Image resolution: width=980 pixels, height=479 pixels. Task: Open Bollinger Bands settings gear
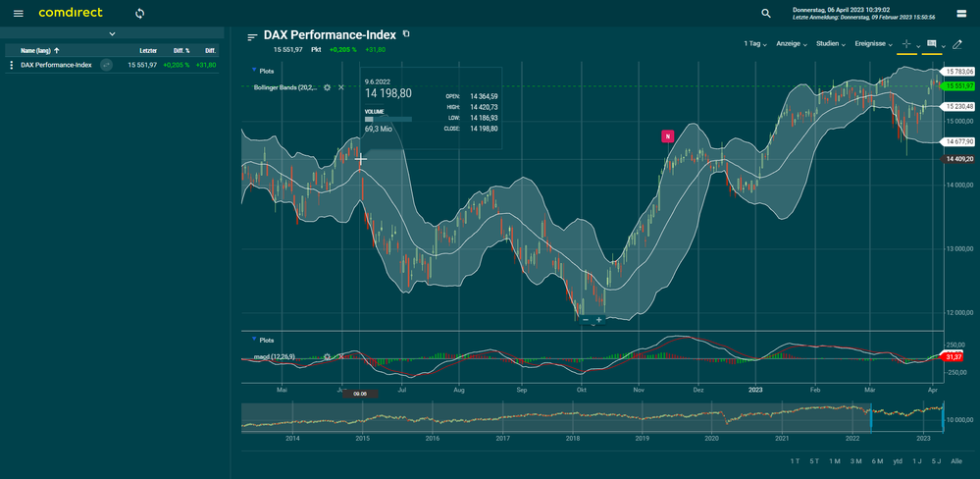click(x=328, y=87)
